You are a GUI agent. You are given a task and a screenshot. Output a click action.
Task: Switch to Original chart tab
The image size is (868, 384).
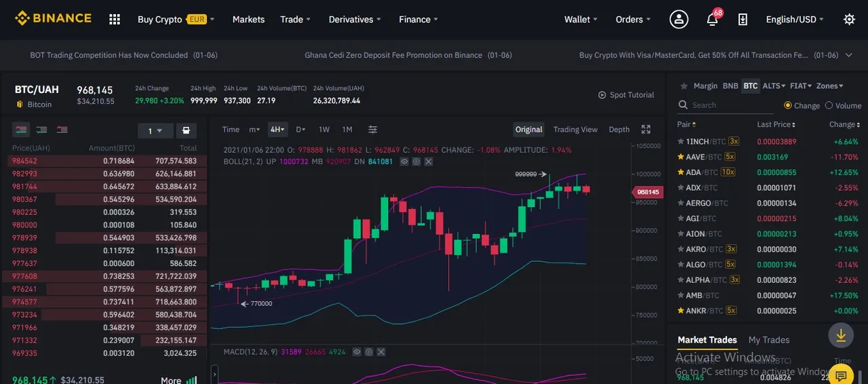529,130
